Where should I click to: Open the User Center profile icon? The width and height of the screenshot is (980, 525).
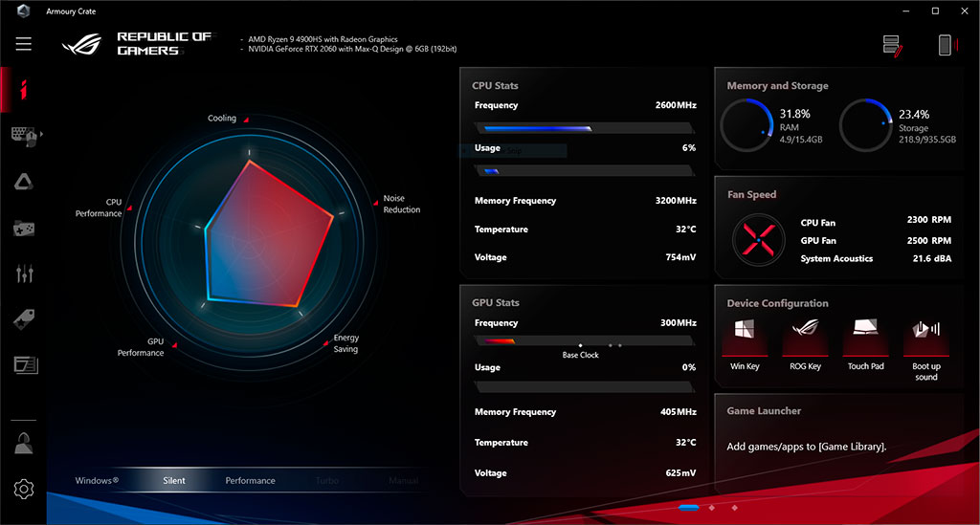click(x=24, y=443)
